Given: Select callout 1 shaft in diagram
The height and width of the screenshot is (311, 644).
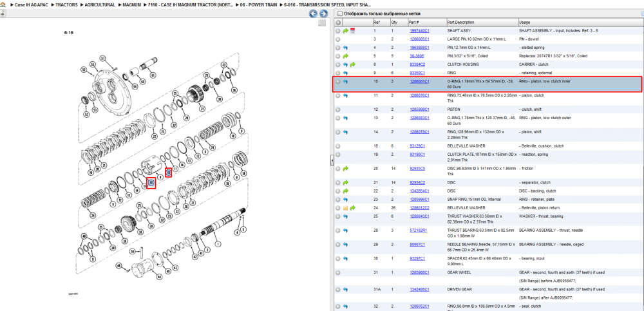Looking at the screenshot, I should tap(218, 245).
